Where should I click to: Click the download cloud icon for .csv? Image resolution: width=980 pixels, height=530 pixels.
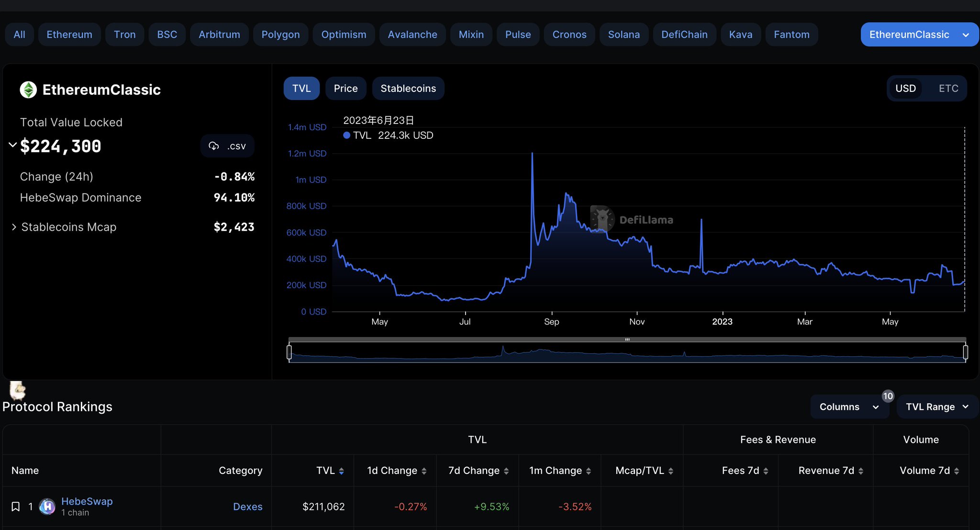click(x=214, y=146)
